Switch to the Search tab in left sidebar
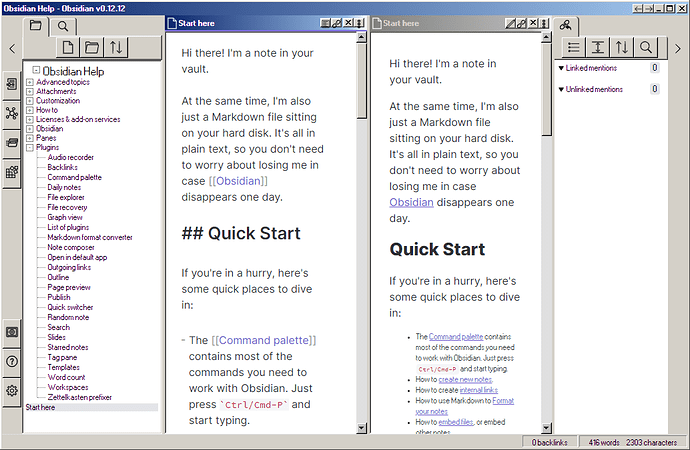The height and width of the screenshot is (450, 690). pyautogui.click(x=63, y=26)
